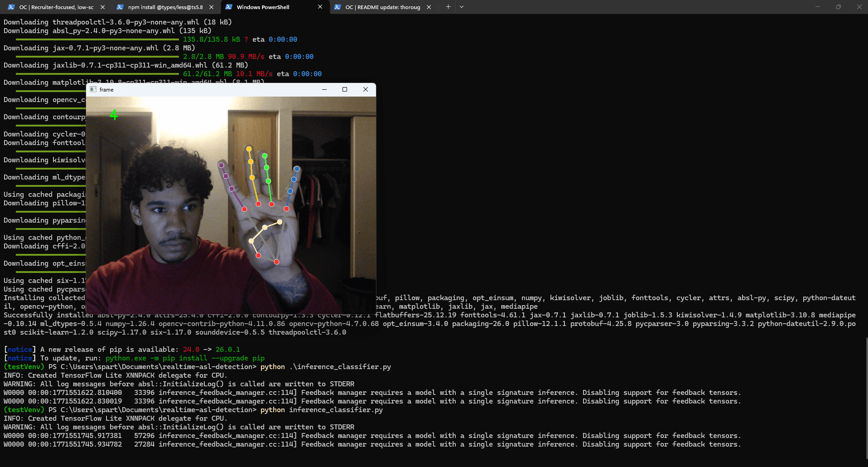Viewport: 868px width, 467px height.
Task: Switch to the 'npm install @types/less@ts5.8' tab
Action: (x=163, y=7)
